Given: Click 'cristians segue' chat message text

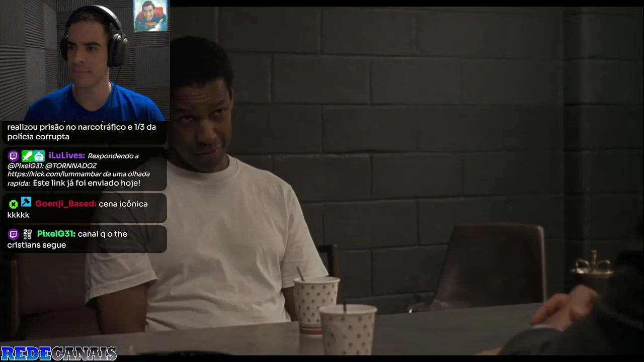Looking at the screenshot, I should [36, 245].
